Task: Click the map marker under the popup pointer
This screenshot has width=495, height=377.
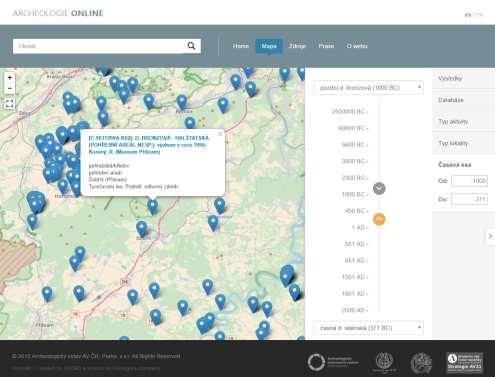Action: (x=153, y=206)
